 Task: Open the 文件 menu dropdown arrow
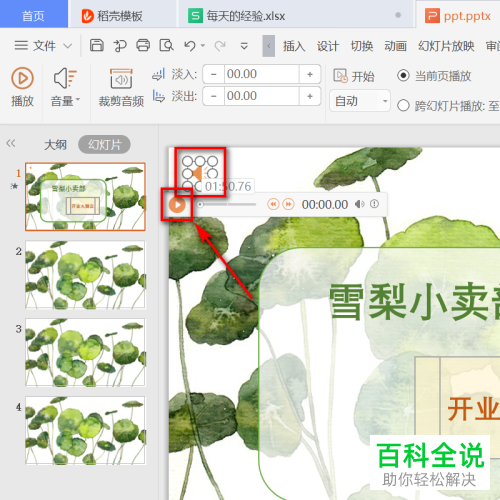point(68,46)
